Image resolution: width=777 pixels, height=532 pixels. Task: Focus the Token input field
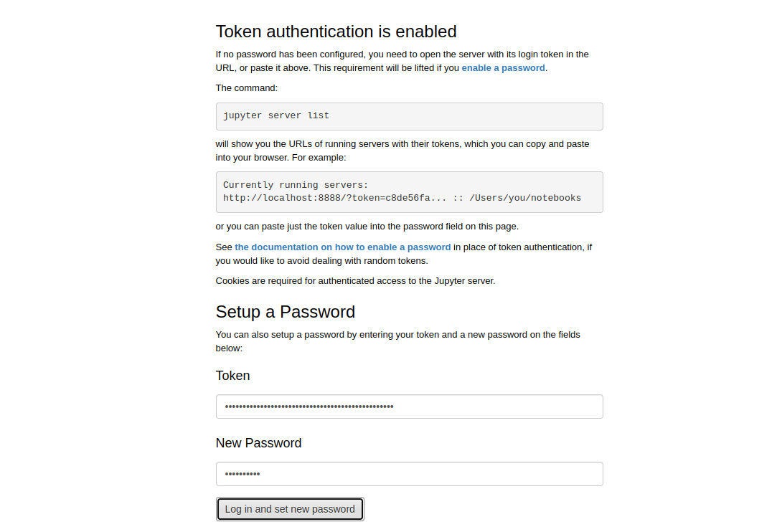(x=409, y=407)
